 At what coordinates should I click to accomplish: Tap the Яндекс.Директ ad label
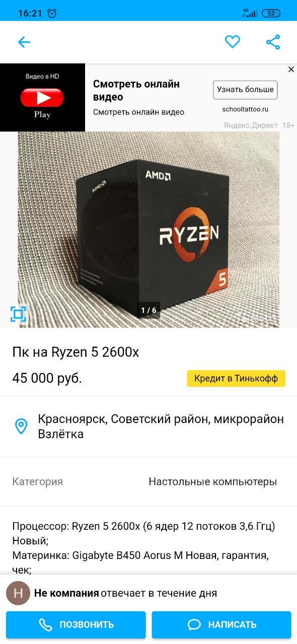[x=251, y=125]
